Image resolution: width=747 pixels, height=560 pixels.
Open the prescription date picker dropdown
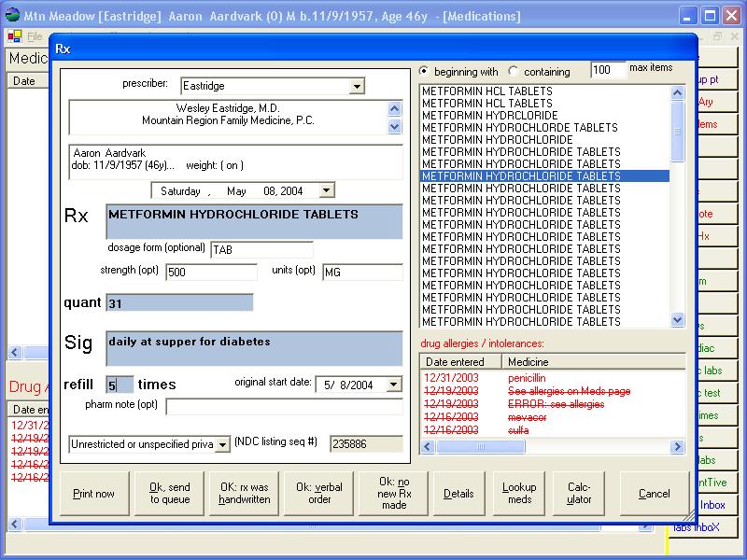(x=325, y=190)
